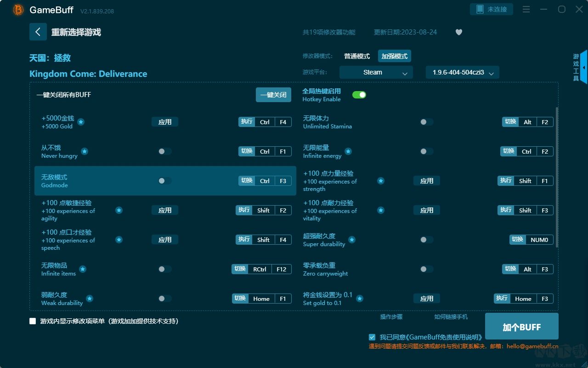
Task: Click star icon beside Super durability
Action: click(352, 240)
